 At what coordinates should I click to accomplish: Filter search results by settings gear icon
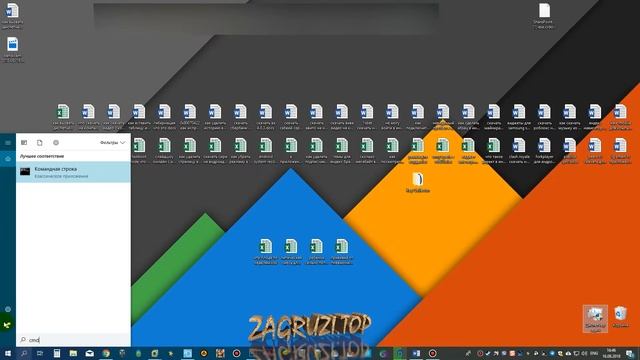click(56, 142)
